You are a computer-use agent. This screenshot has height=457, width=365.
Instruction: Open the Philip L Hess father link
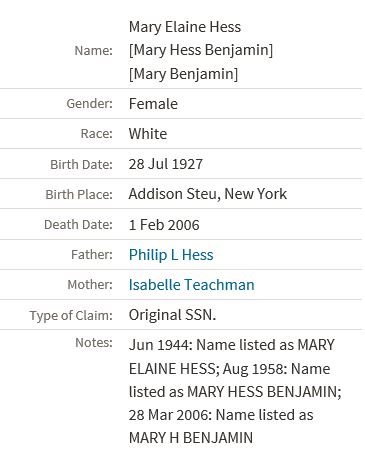171,255
